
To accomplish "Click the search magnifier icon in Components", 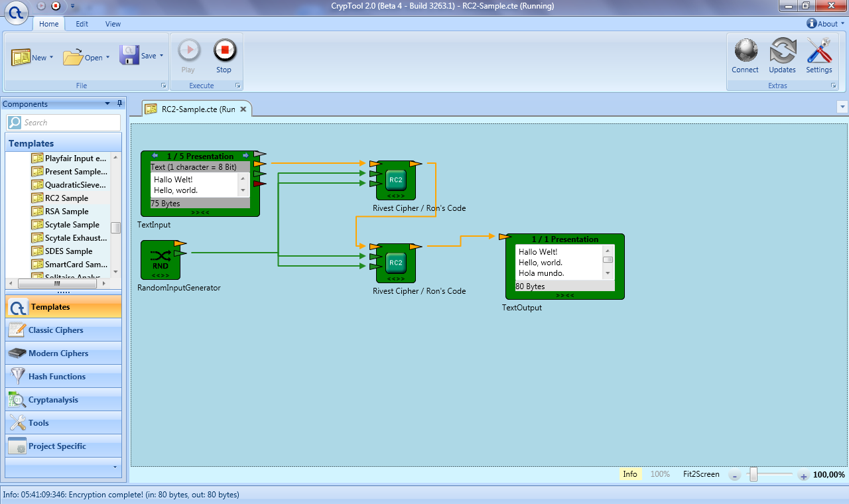I will tap(15, 123).
